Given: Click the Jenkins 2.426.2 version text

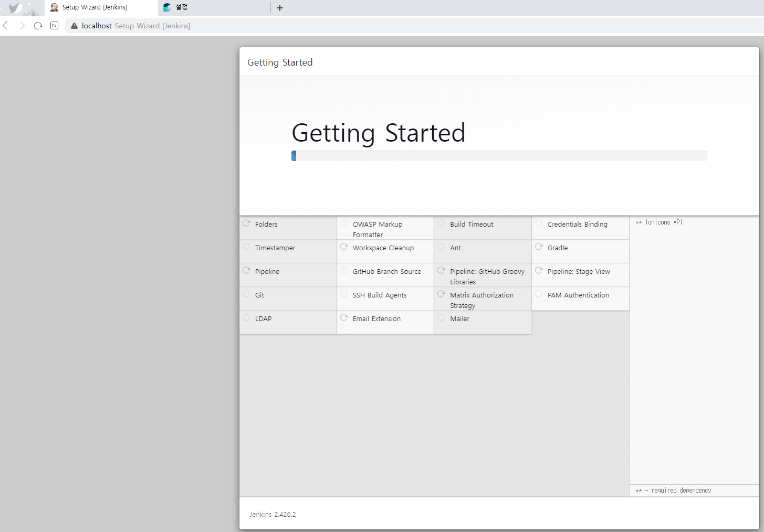Looking at the screenshot, I should point(273,515).
